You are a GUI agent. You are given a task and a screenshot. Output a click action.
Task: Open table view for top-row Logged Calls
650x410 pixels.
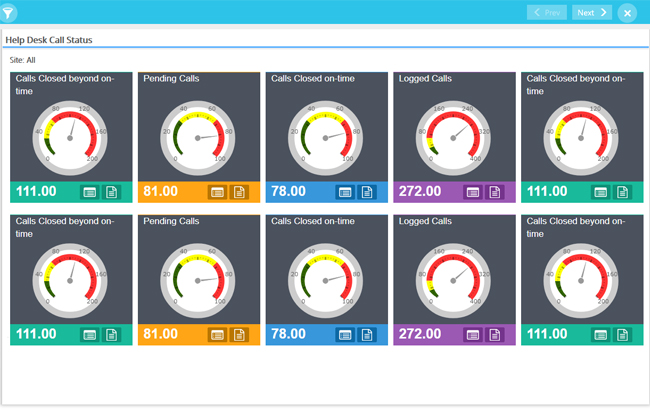pyautogui.click(x=473, y=192)
